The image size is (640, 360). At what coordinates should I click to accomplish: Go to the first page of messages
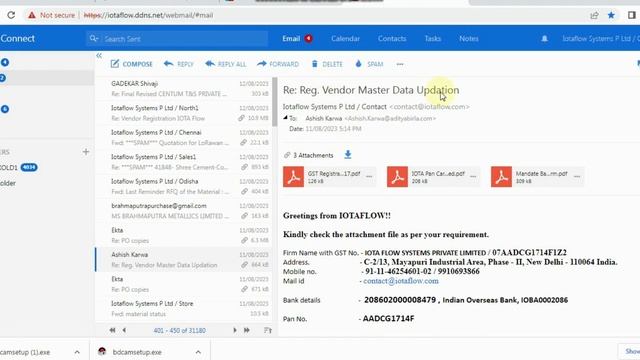(x=112, y=330)
